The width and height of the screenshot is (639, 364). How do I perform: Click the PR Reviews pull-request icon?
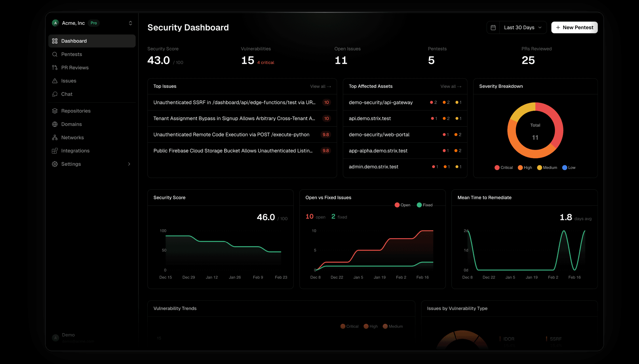[x=55, y=68]
